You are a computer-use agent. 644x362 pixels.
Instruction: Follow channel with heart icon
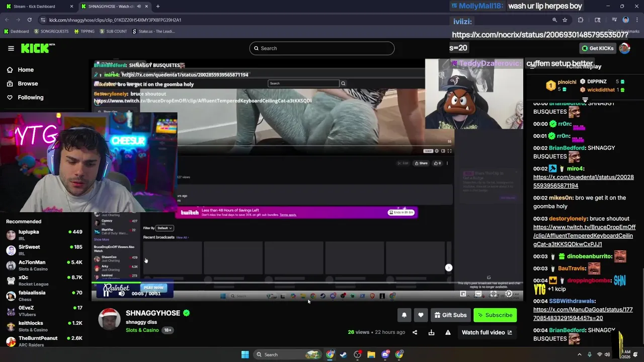tap(421, 315)
